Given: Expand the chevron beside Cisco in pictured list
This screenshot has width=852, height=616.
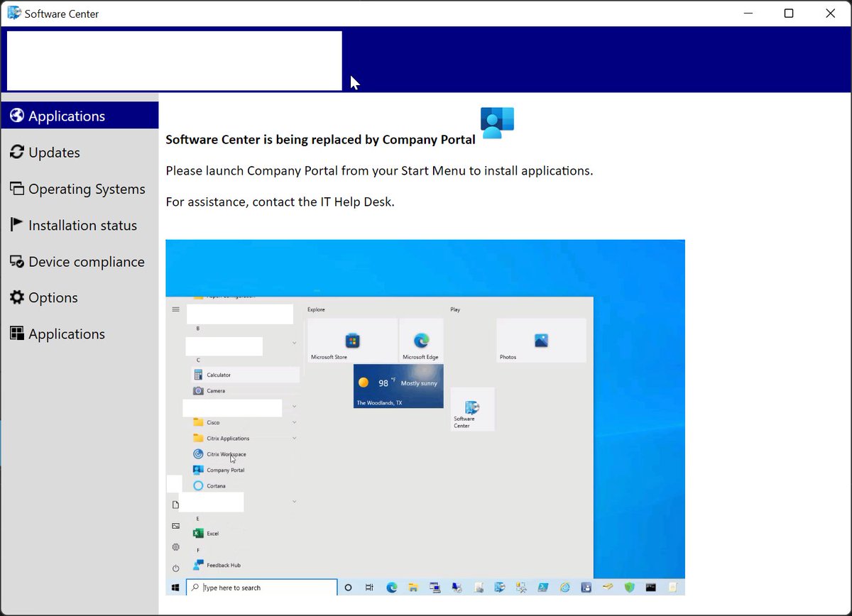Looking at the screenshot, I should (x=294, y=422).
